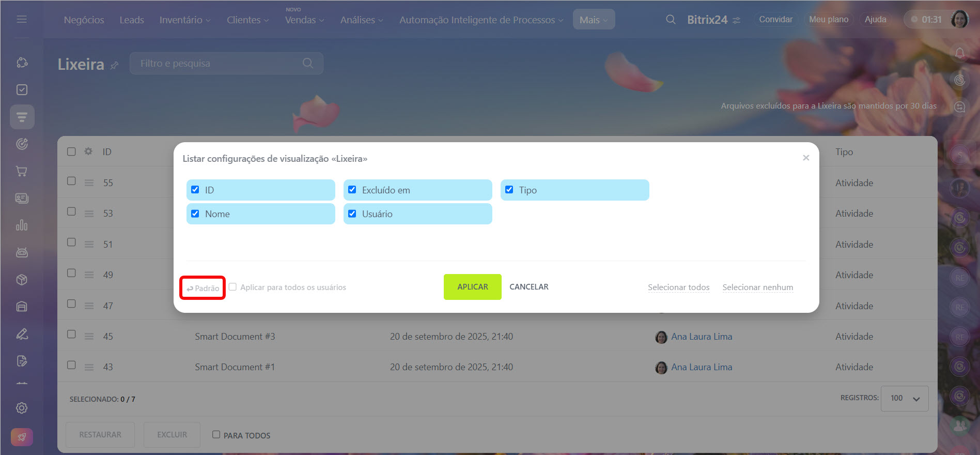Expand the Mais menu

coord(593,20)
